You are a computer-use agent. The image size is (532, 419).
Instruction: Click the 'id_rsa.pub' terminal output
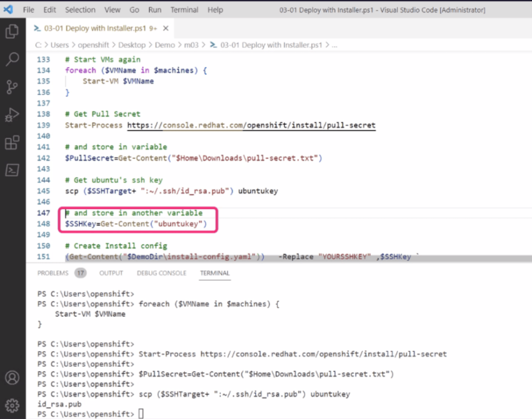click(x=59, y=404)
